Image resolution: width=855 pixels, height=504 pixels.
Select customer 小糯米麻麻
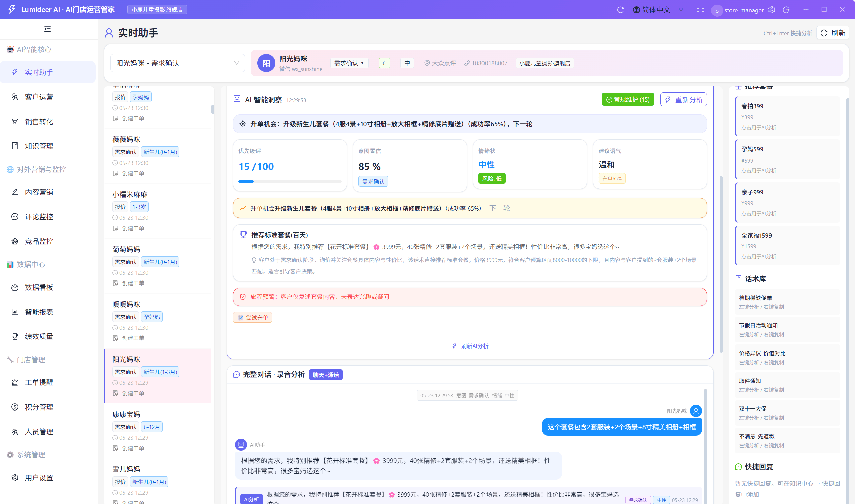point(158,211)
